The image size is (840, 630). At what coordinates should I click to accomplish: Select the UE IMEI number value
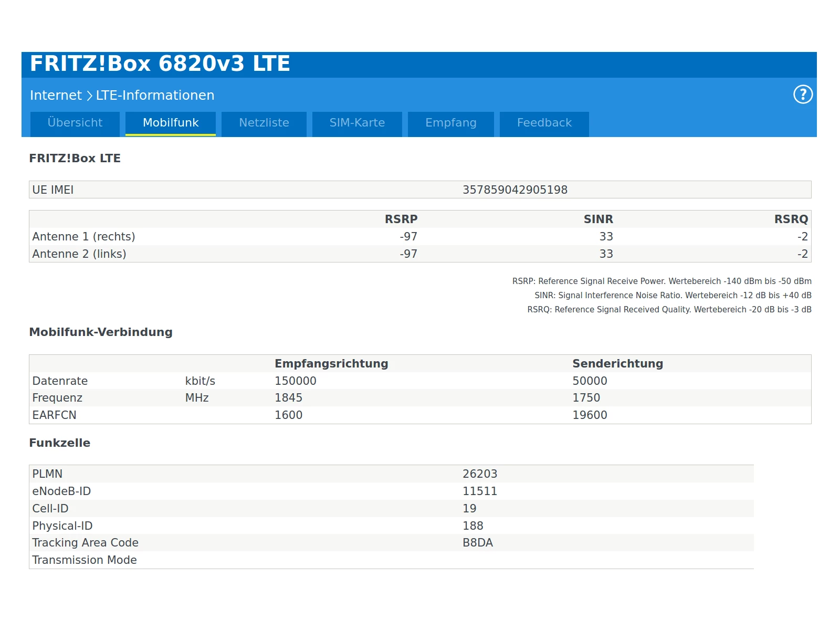[515, 190]
